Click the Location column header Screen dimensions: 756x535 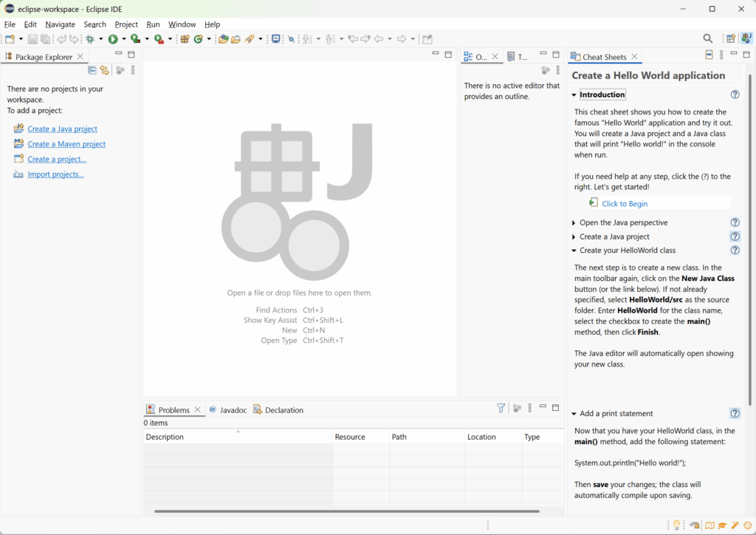[x=494, y=437]
